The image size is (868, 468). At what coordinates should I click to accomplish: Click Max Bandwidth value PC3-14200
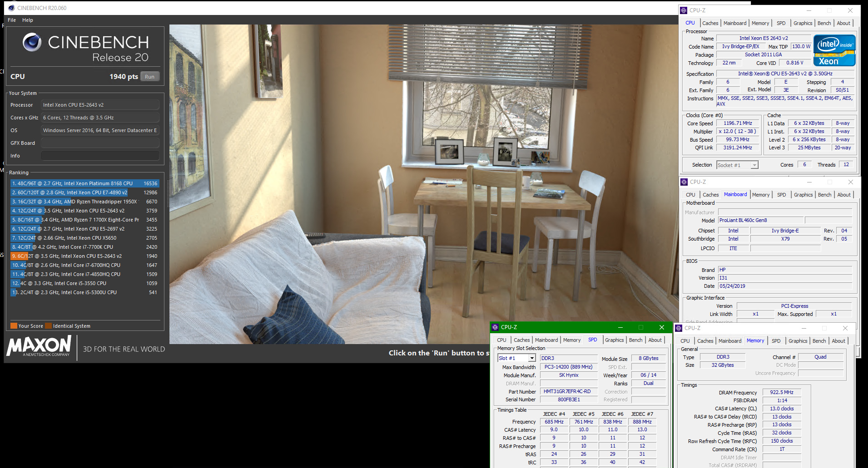click(x=569, y=367)
